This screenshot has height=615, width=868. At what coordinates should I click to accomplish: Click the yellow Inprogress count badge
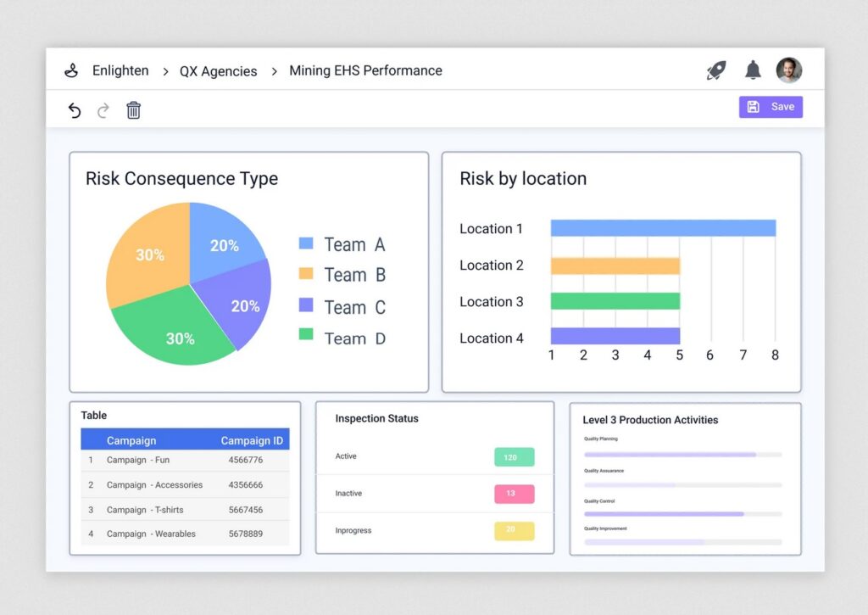(515, 531)
